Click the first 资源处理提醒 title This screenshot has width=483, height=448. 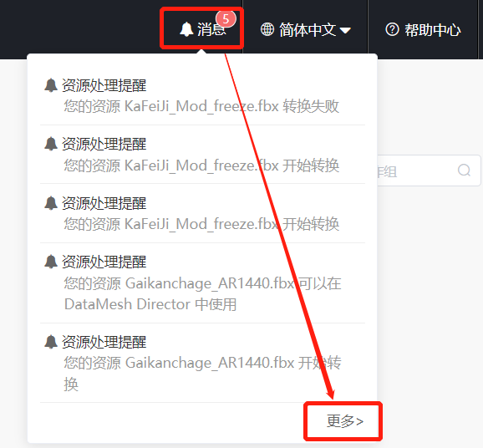pyautogui.click(x=104, y=85)
